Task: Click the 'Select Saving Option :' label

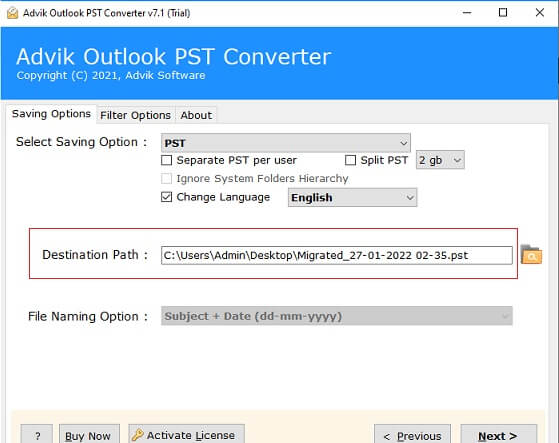Action: (82, 142)
